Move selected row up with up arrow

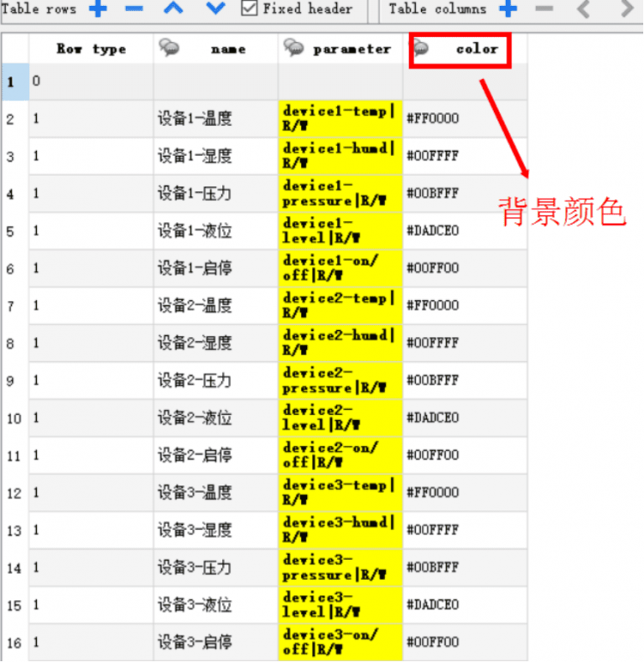173,9
